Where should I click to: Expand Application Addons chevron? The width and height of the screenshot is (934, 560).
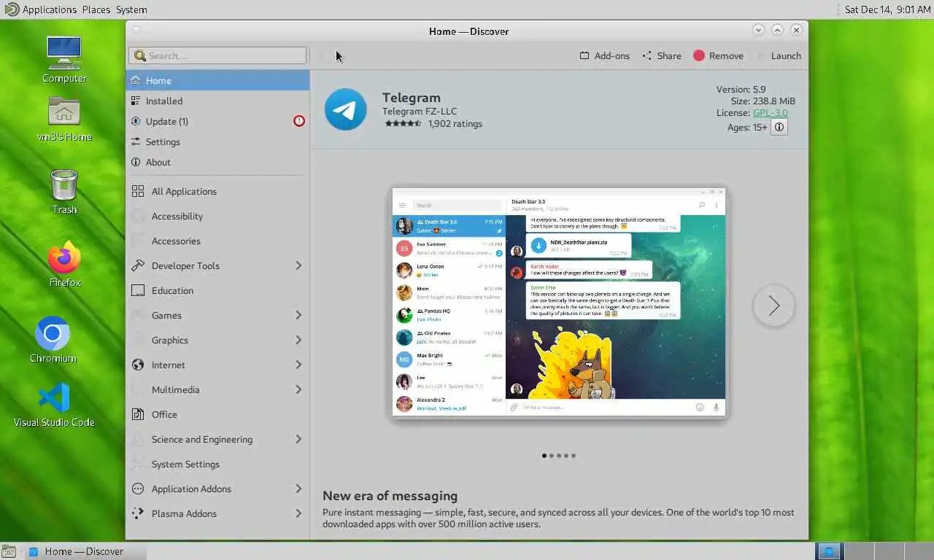click(298, 489)
